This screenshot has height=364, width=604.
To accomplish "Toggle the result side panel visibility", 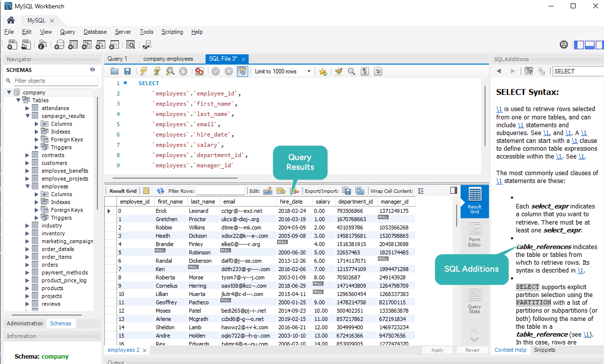I will [454, 190].
